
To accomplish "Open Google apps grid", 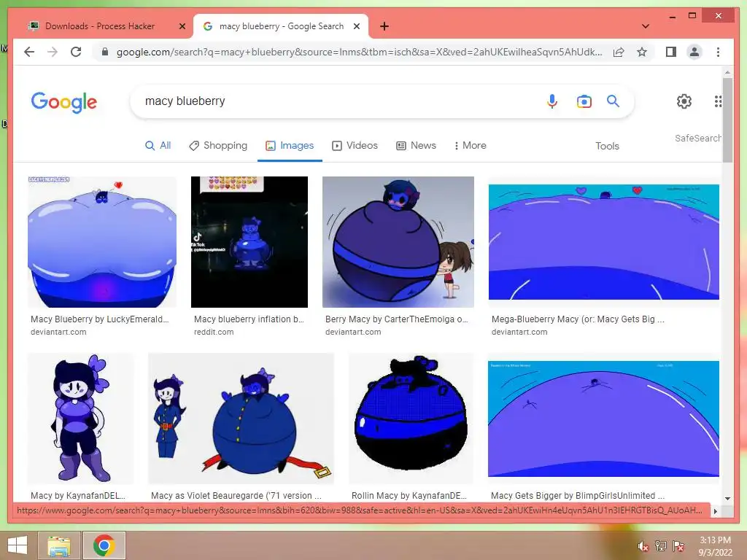I will point(718,101).
